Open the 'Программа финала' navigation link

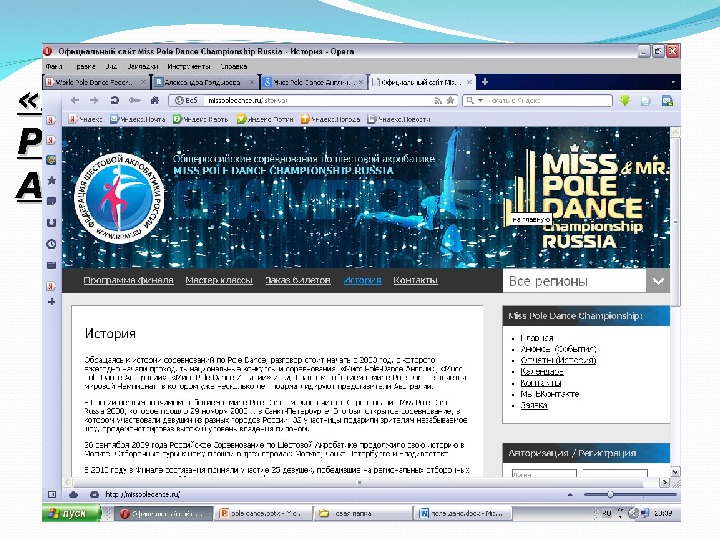tap(129, 280)
